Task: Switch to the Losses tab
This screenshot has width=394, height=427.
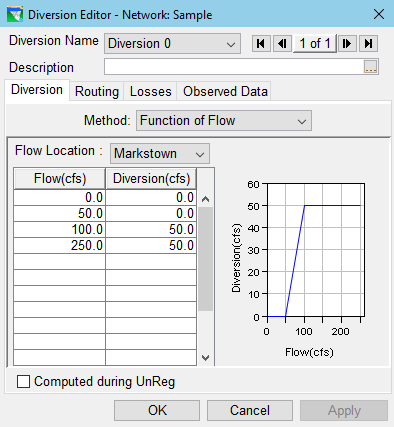Action: click(x=150, y=91)
